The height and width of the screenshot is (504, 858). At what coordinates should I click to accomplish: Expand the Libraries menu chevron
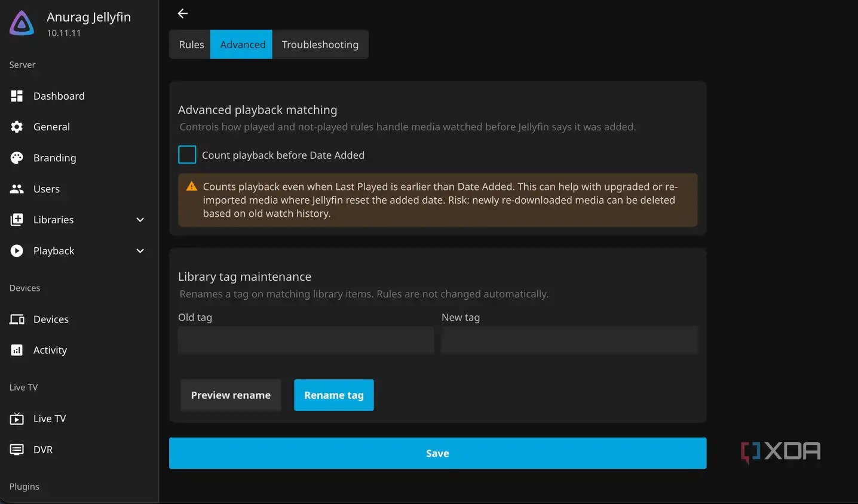click(140, 220)
